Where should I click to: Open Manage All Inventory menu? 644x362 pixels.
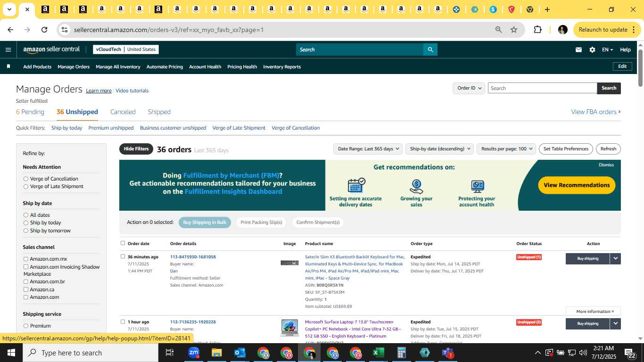click(x=118, y=66)
